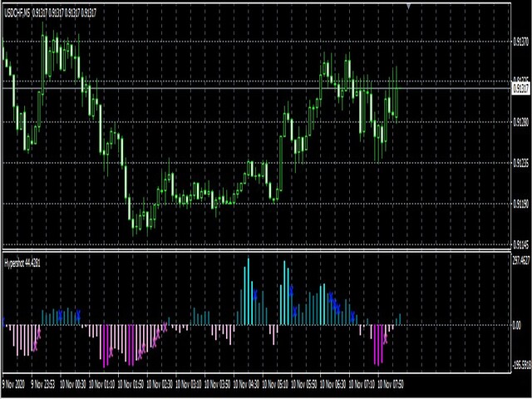
Task: Click the chart shift triangle marker at top
Action: point(408,6)
